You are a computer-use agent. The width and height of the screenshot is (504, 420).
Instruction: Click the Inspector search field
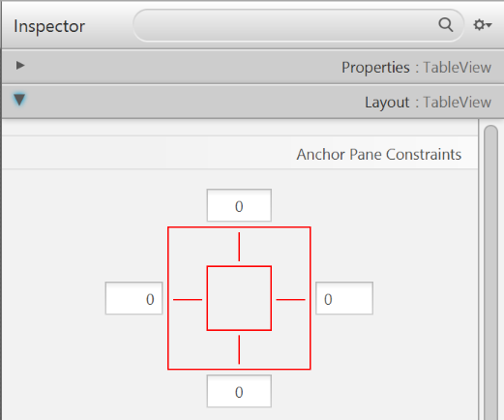298,25
